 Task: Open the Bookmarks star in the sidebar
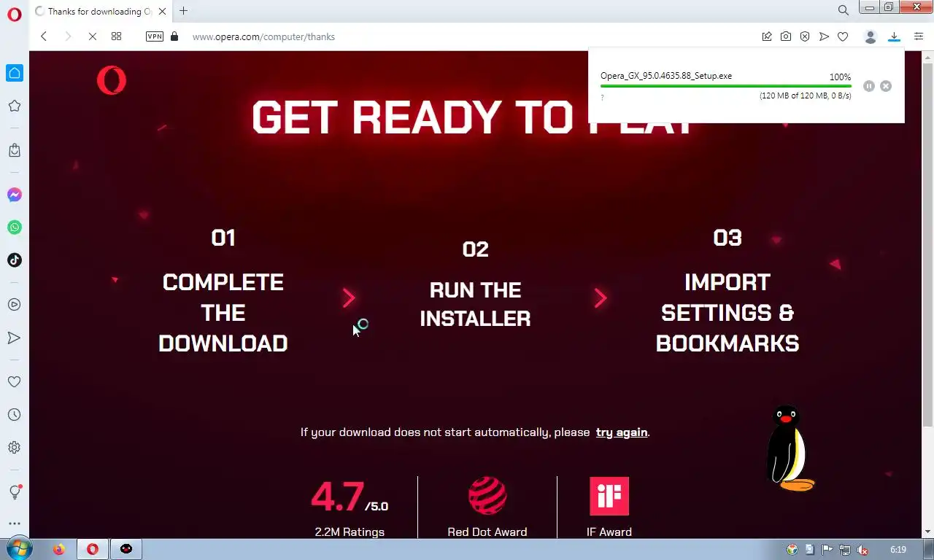[15, 106]
